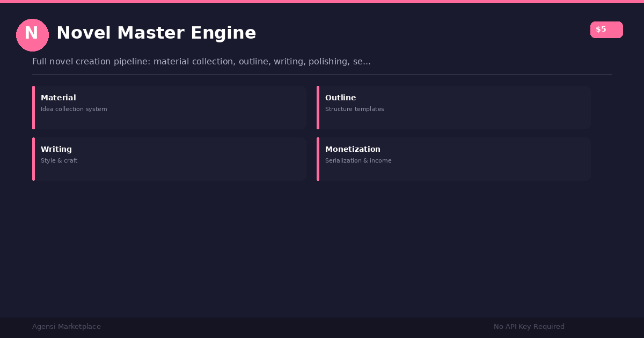Click the Style & craft subtitle
Screen dimensions: 644x338
pos(59,161)
